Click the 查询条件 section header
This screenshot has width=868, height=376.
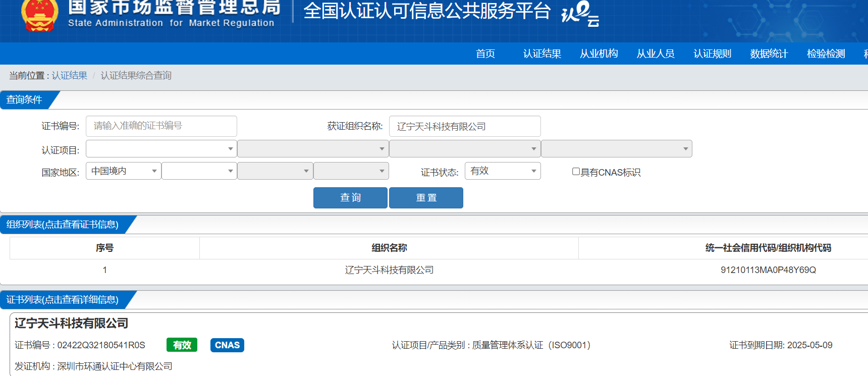click(24, 99)
